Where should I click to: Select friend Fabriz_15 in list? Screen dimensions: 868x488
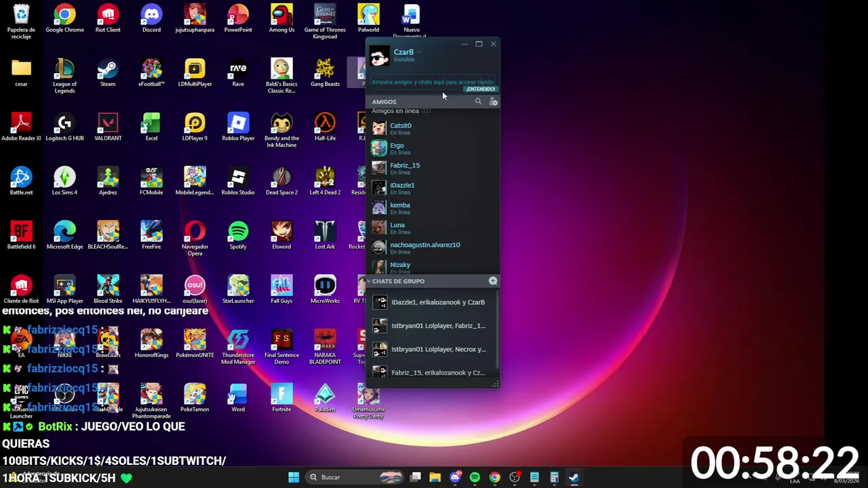click(434, 167)
